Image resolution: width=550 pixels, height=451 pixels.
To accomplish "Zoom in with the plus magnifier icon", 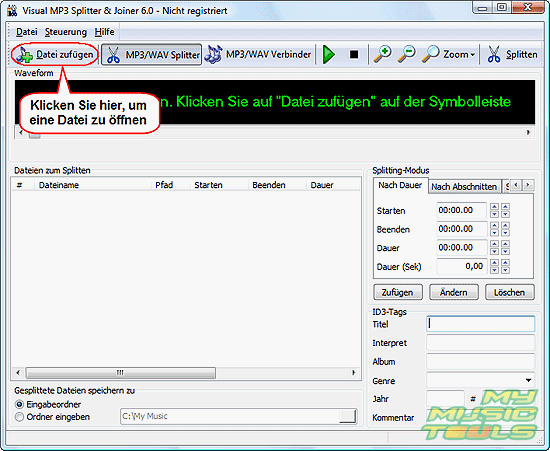I will tap(382, 54).
